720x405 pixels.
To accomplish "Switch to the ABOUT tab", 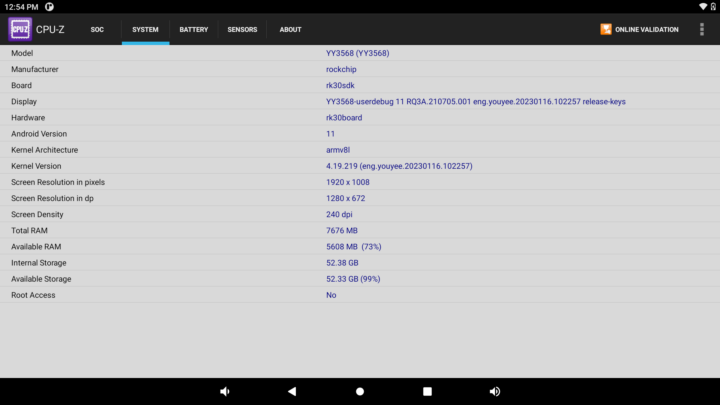I will click(x=291, y=29).
